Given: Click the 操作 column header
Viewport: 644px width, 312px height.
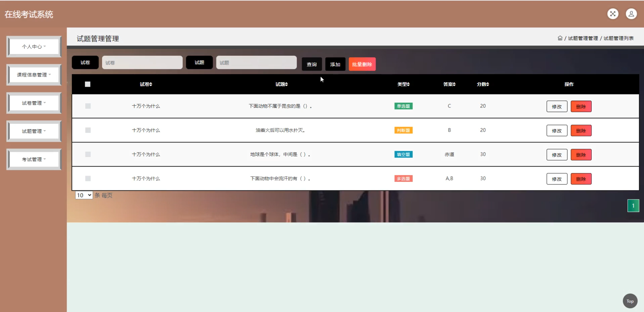Looking at the screenshot, I should coord(569,84).
